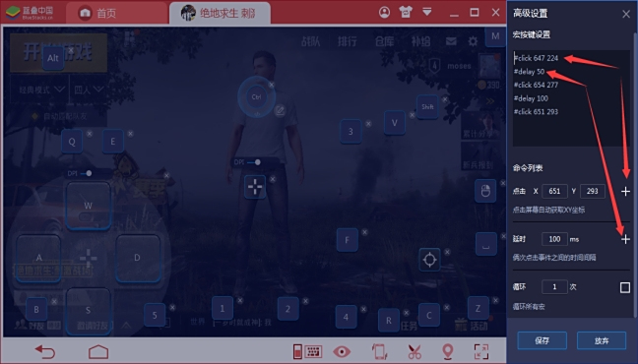Select the B key mapping
Screen dimensions: 638x364
click(36, 309)
